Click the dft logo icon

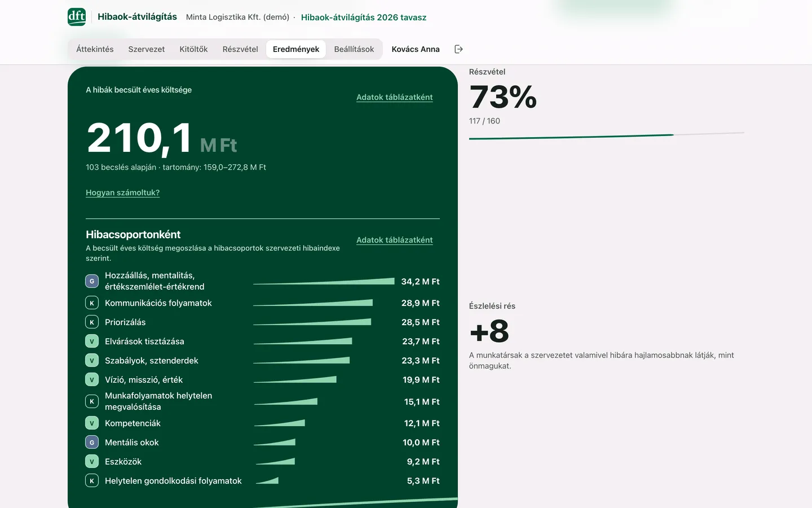77,17
